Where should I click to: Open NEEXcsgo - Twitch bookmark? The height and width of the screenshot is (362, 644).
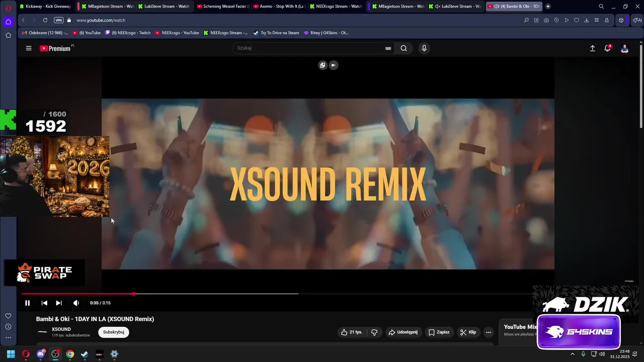coord(128,33)
